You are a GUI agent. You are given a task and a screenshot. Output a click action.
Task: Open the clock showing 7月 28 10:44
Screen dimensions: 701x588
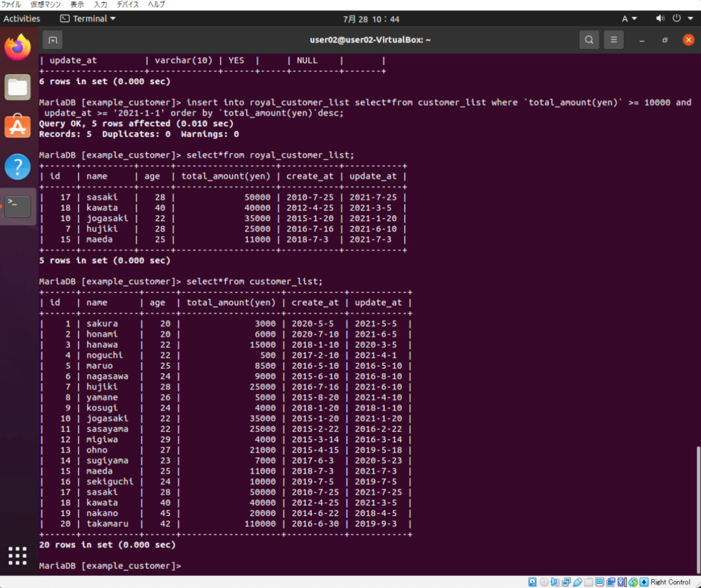click(371, 19)
